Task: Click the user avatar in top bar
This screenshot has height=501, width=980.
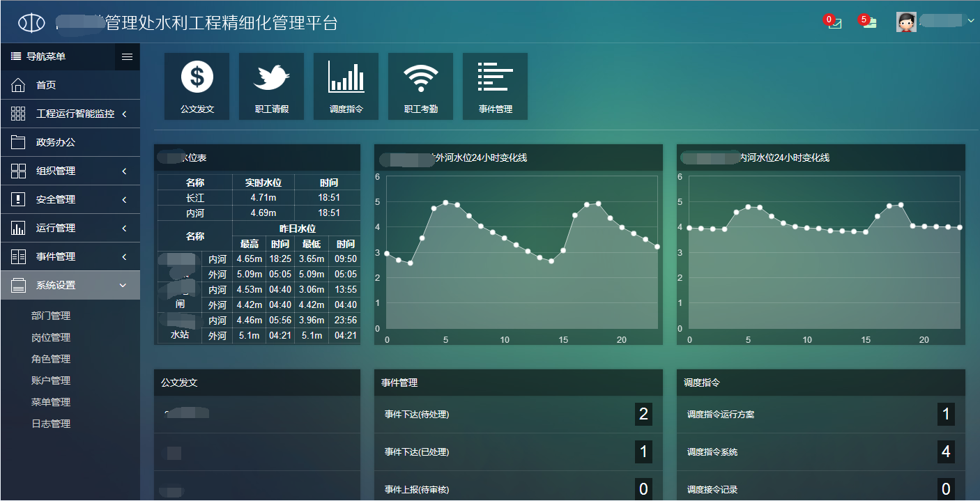Action: (x=906, y=22)
